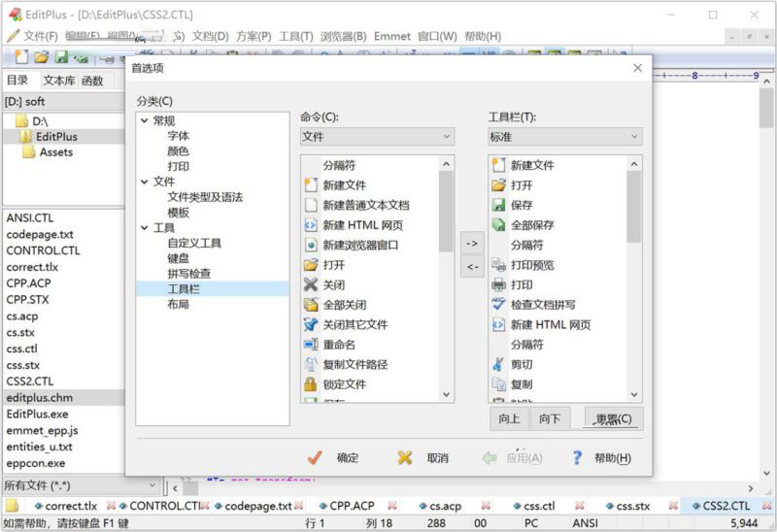Click the command list vertical scrollbar
The height and width of the screenshot is (532, 777).
446,279
